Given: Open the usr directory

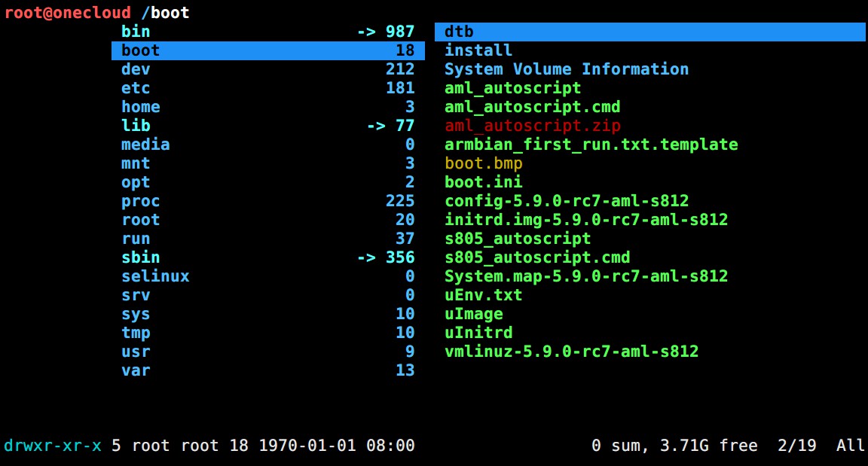Looking at the screenshot, I should [136, 352].
